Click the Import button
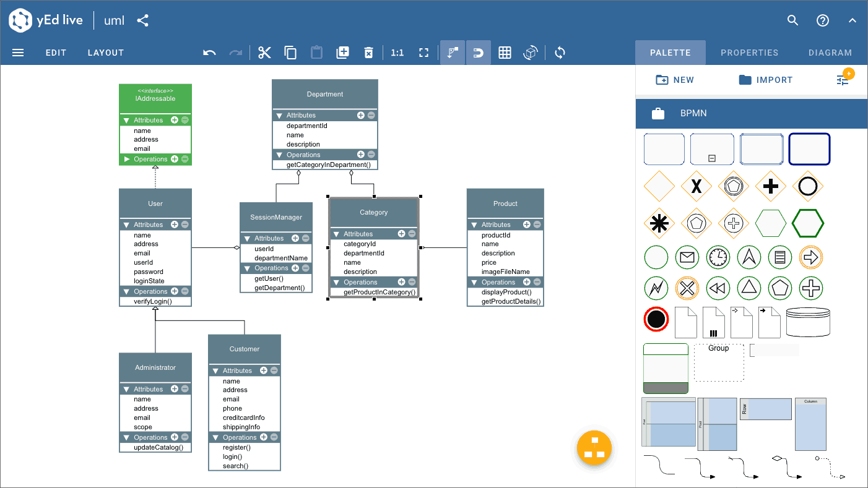The height and width of the screenshot is (488, 868). tap(765, 80)
